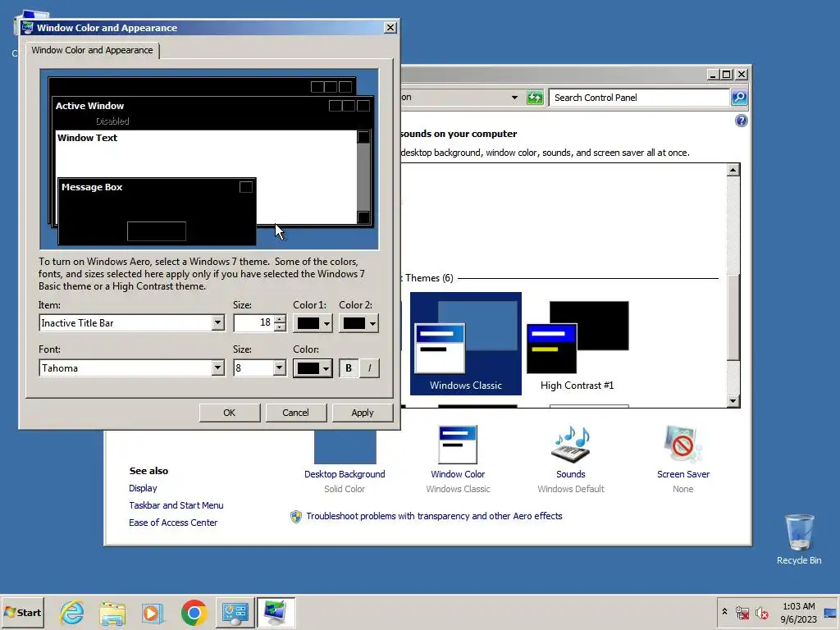Click the Show desktop icon at taskbar end
Viewport: 840px width, 630px height.
831,613
